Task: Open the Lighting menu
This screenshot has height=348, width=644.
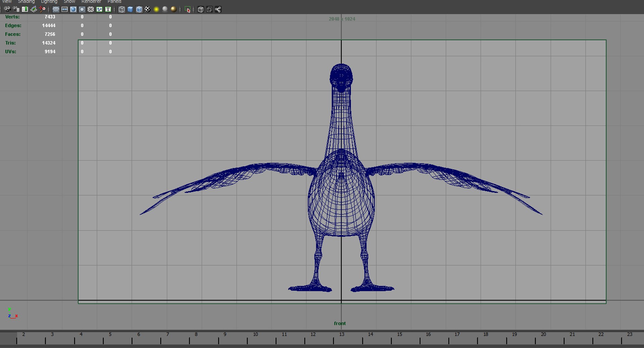Action: [x=49, y=2]
